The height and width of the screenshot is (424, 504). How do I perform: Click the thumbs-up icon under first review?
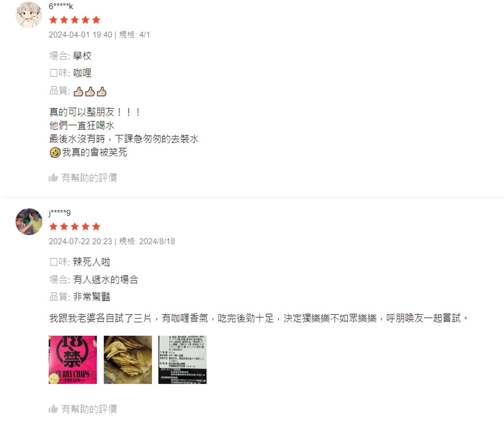53,178
